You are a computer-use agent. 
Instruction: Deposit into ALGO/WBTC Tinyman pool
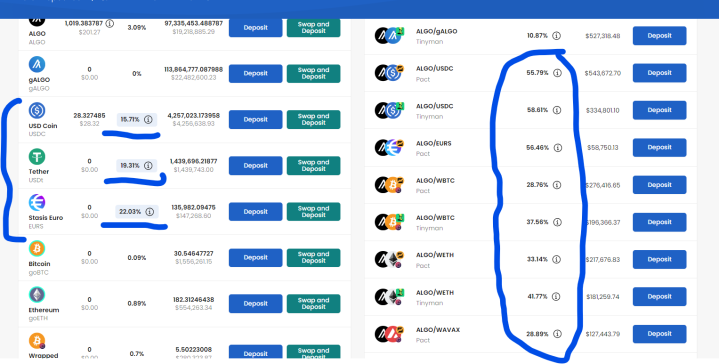[x=659, y=222]
